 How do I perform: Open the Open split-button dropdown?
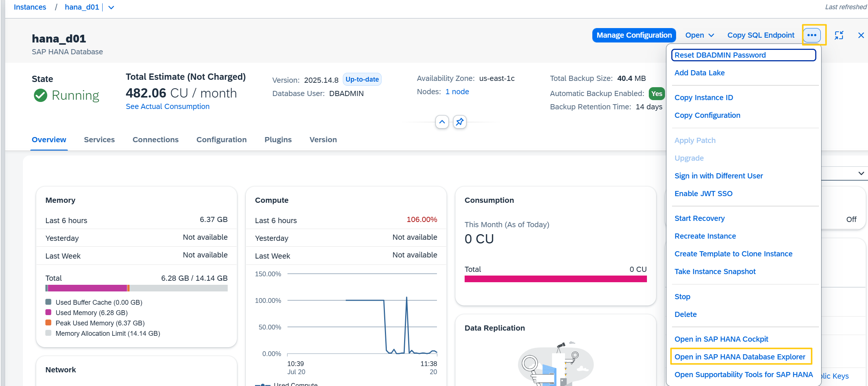click(x=699, y=35)
